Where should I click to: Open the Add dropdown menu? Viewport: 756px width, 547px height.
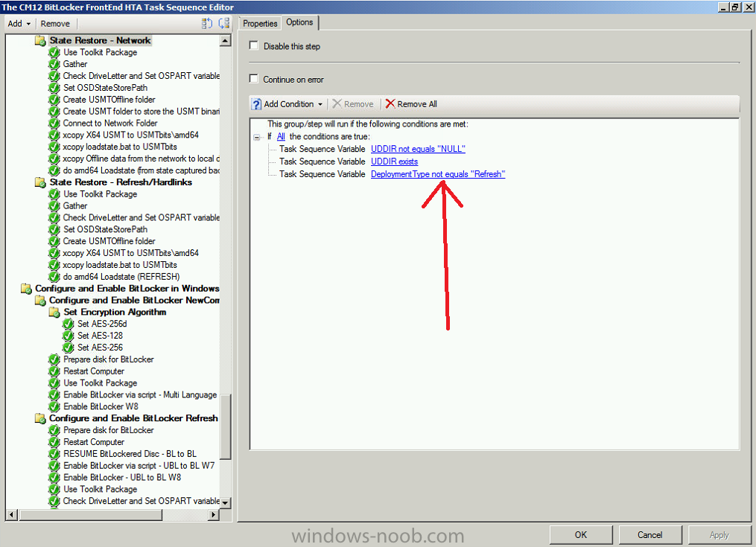click(19, 24)
